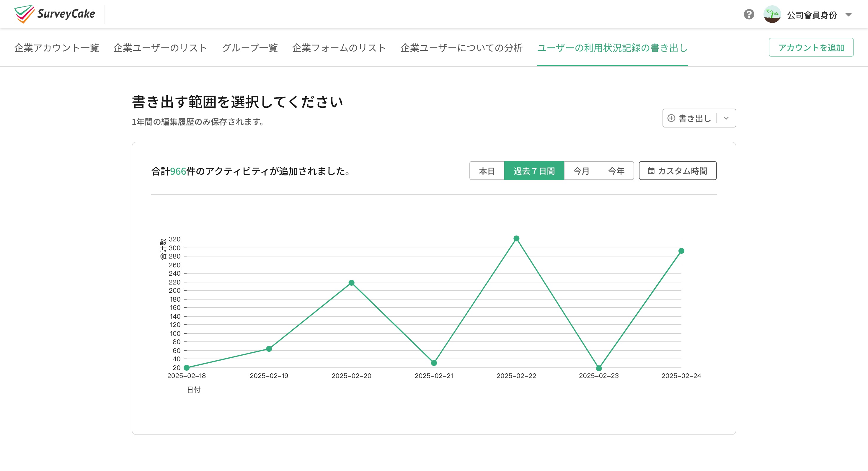Select the 今月 time range
Screen dimensions: 868x471
pos(581,171)
